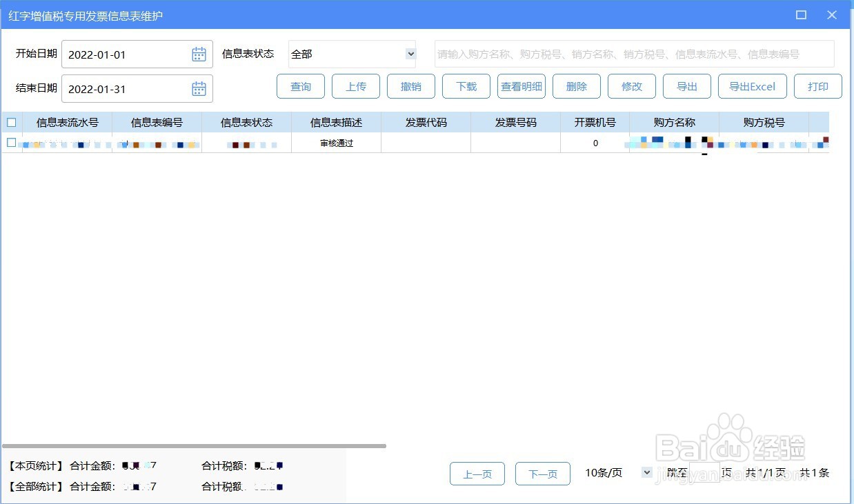Click the 打印 print button
The width and height of the screenshot is (854, 504).
point(818,86)
